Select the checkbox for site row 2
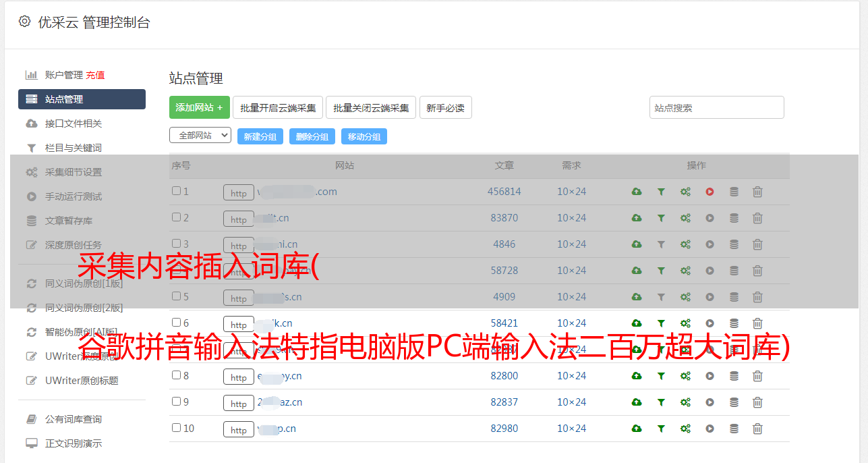868x463 pixels. 176,217
